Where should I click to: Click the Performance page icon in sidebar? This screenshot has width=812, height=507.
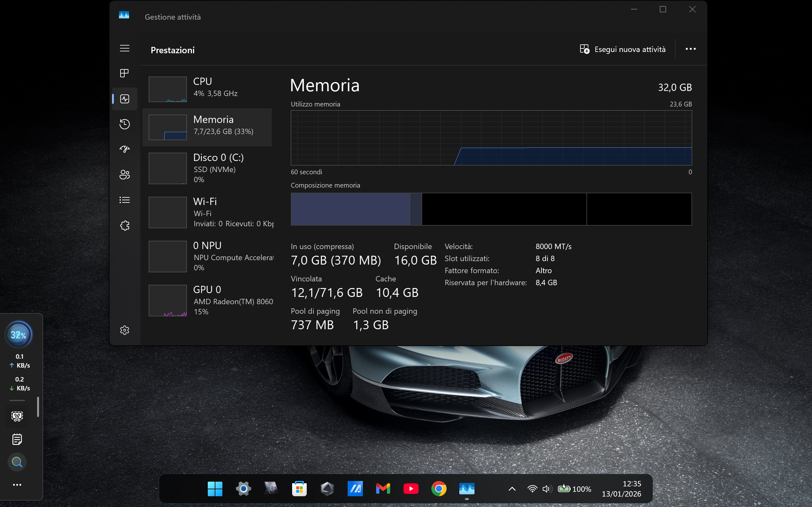point(124,99)
